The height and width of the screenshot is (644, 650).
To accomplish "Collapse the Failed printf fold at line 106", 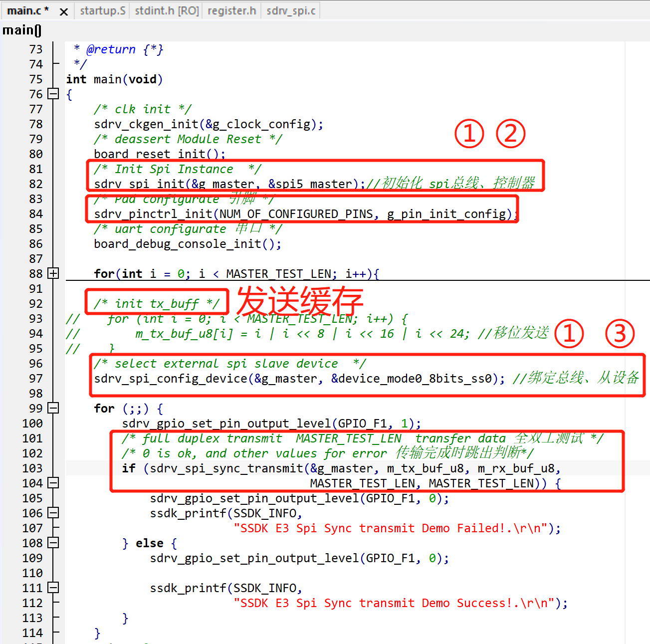I will [53, 513].
